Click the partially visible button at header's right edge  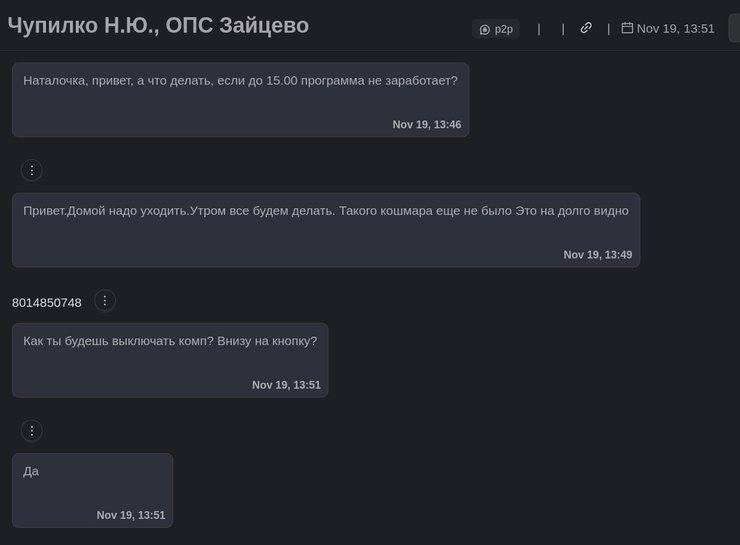(734, 28)
